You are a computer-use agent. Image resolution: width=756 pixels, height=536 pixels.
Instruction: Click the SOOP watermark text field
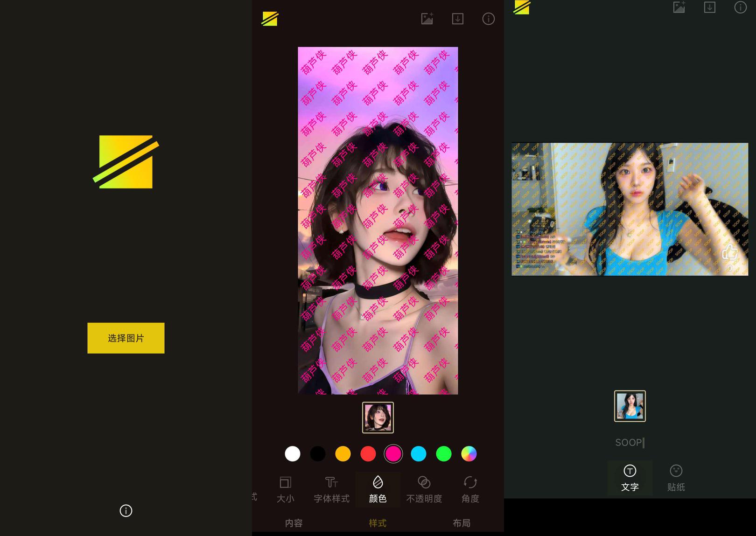[630, 442]
